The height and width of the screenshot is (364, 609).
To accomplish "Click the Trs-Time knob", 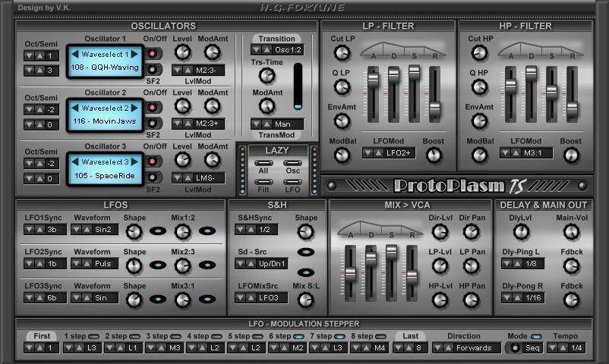I will coord(267,75).
